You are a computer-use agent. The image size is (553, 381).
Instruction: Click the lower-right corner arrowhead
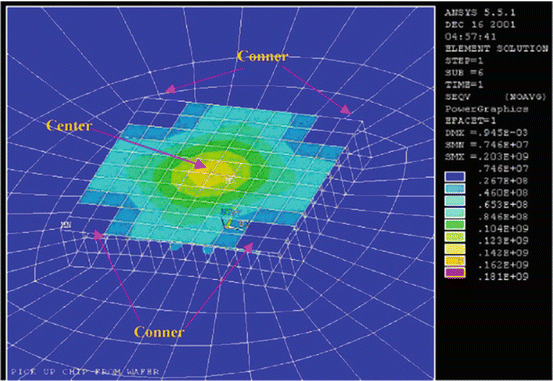(249, 247)
